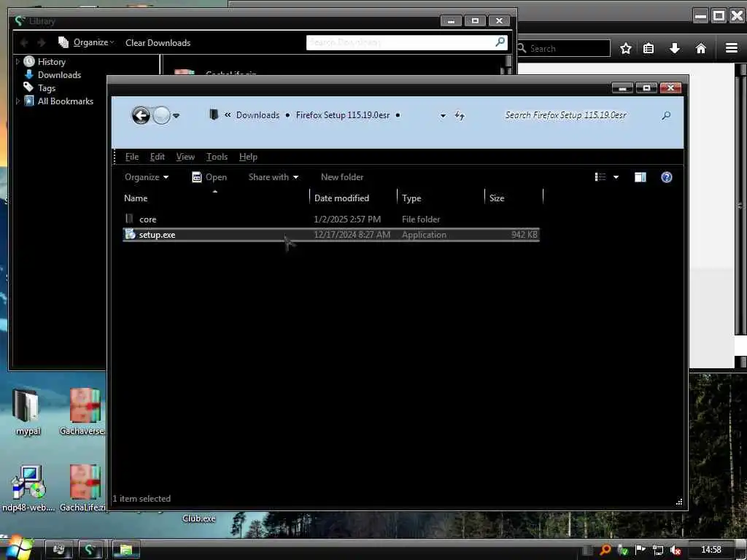The height and width of the screenshot is (560, 747).
Task: Select All Bookmarks in Library sidebar
Action: pos(65,101)
